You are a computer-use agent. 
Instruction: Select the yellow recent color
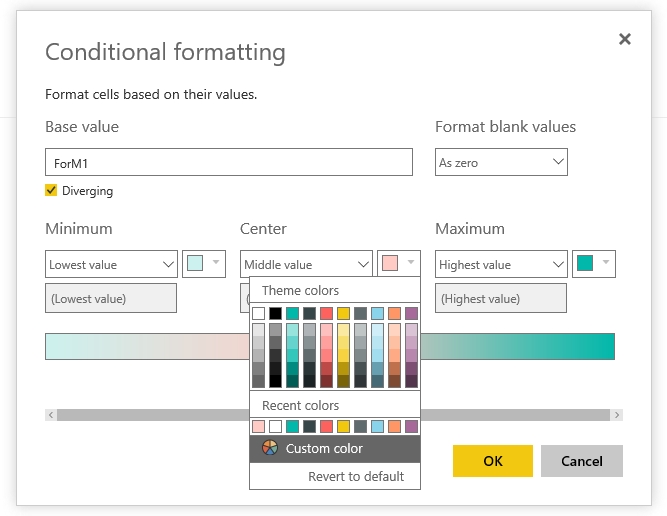tap(343, 426)
